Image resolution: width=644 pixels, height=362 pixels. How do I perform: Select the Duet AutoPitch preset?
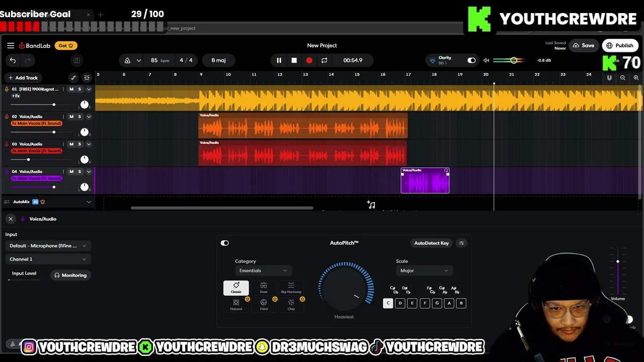point(264,288)
